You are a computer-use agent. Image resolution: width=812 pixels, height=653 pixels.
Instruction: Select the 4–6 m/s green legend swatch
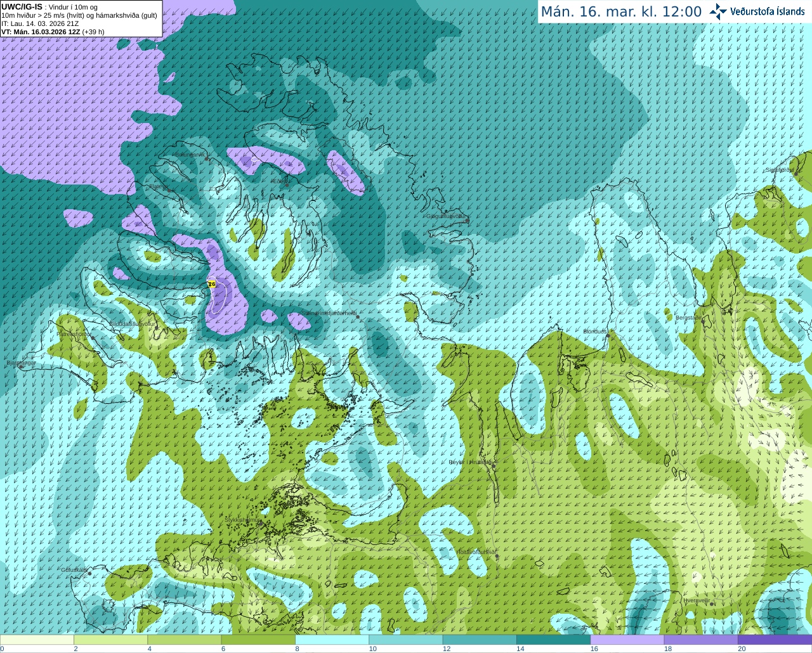pos(185,640)
